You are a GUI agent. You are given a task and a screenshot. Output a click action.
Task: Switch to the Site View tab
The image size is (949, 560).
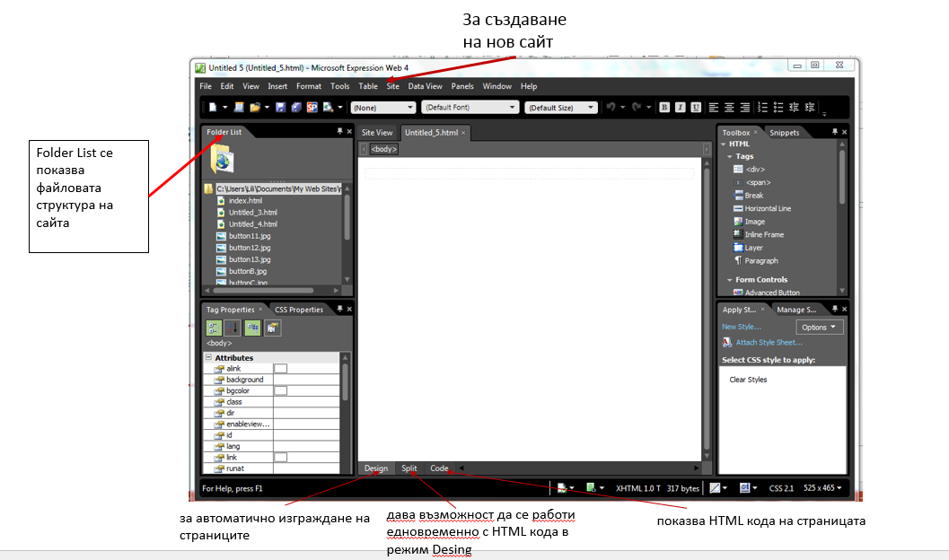coord(377,133)
